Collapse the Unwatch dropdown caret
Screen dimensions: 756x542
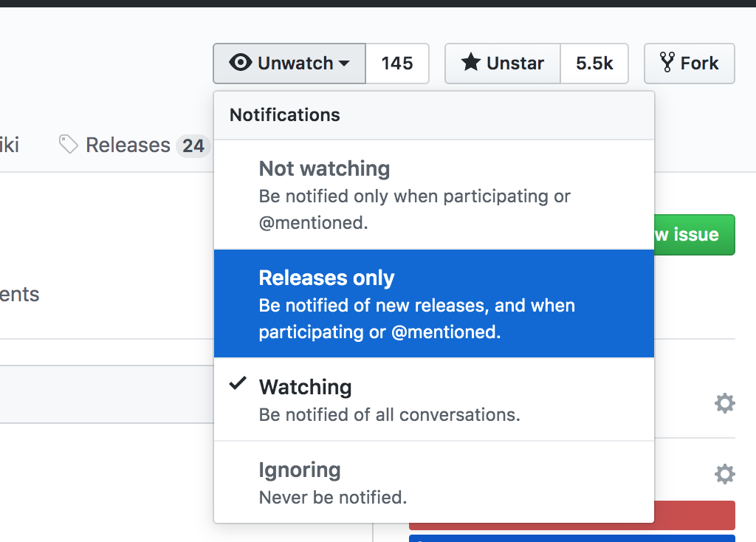click(344, 64)
